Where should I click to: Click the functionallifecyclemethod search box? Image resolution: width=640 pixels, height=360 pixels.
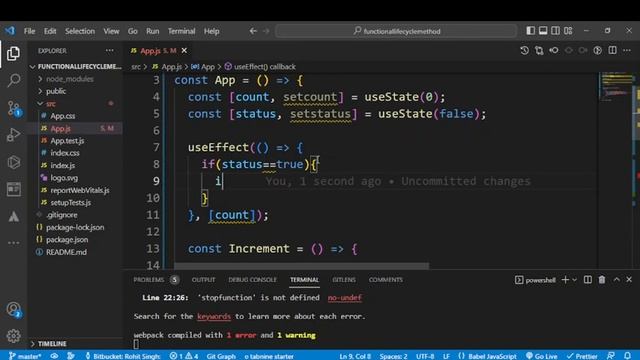pos(396,31)
